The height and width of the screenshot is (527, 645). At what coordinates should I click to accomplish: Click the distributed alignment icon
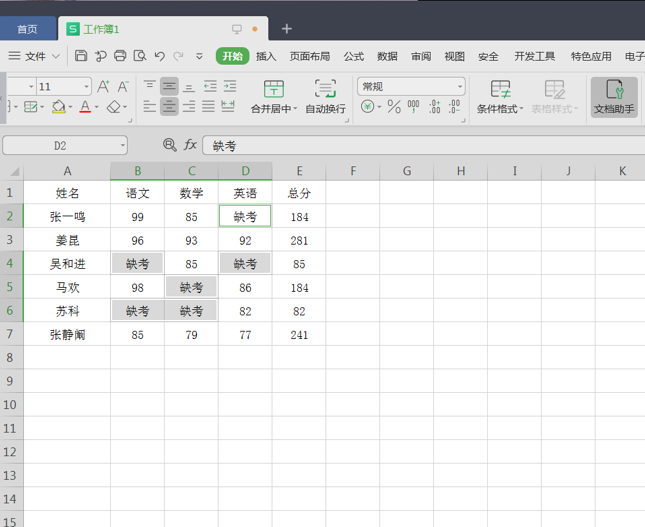[x=228, y=107]
